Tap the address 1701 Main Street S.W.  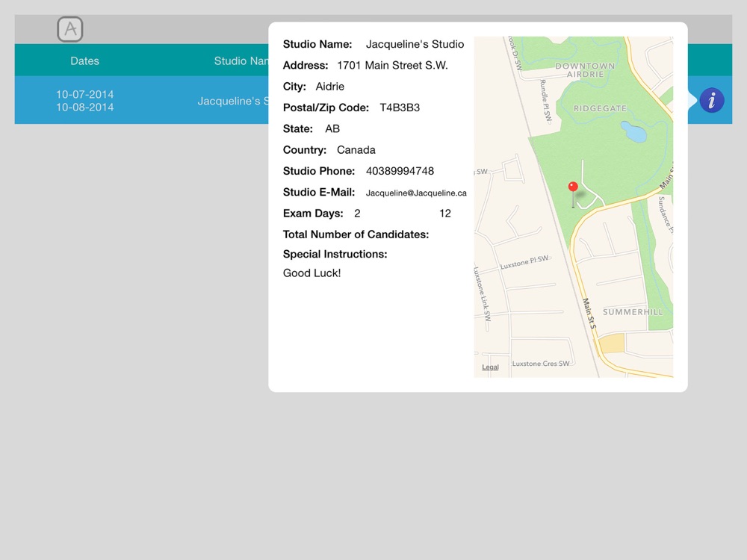[x=393, y=65]
